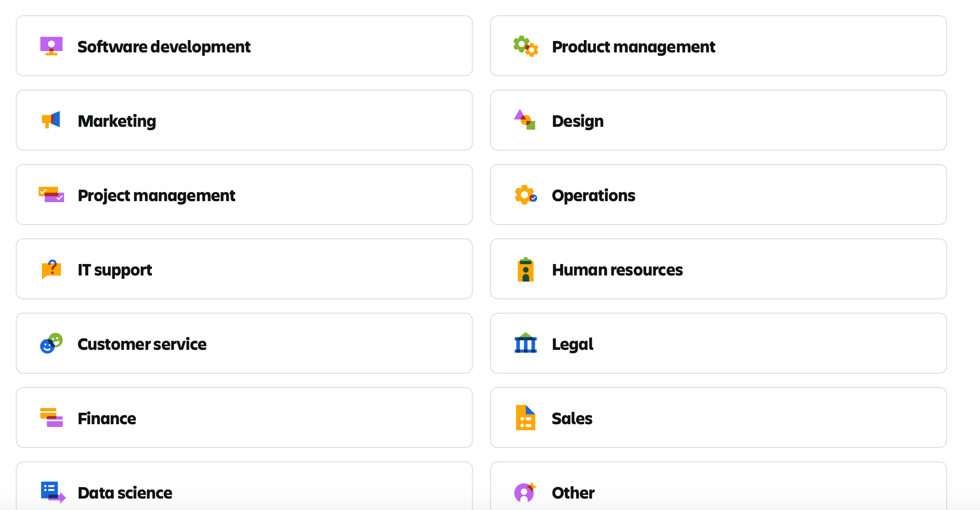Click the Sales document icon

[526, 418]
